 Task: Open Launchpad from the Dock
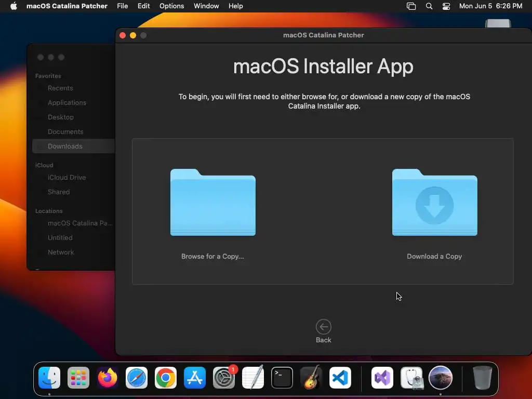pyautogui.click(x=78, y=377)
